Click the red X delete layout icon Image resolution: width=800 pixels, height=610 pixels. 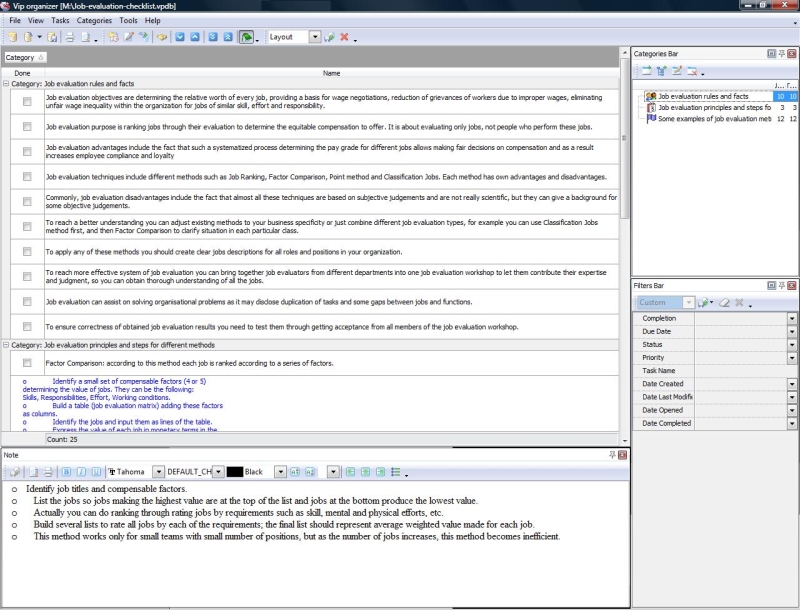344,37
